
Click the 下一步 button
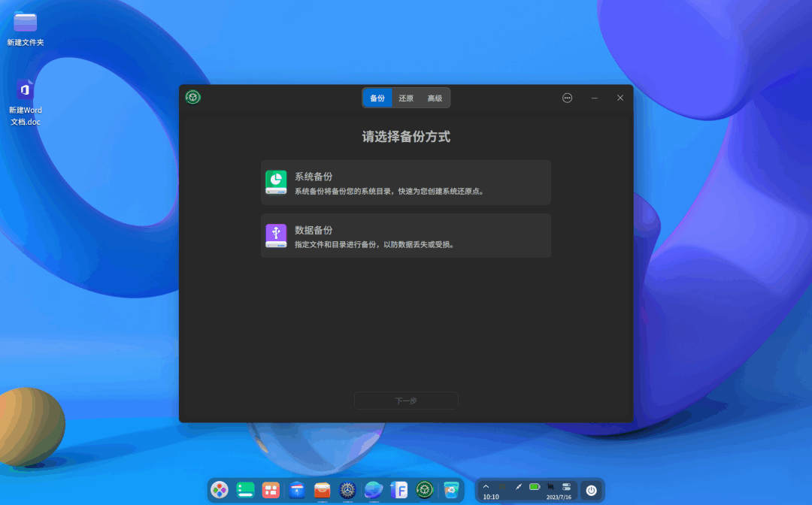406,401
